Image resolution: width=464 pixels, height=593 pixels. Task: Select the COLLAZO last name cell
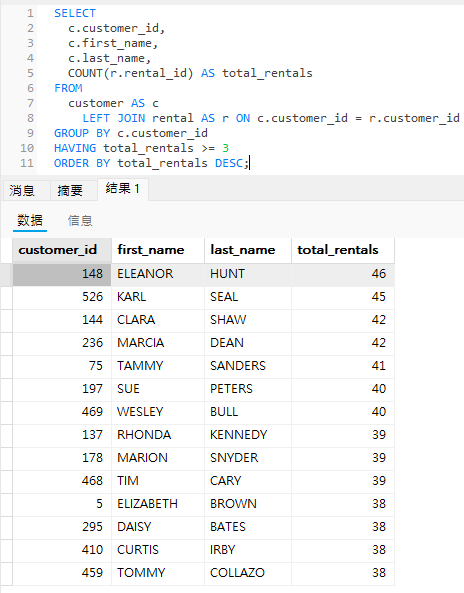point(248,573)
